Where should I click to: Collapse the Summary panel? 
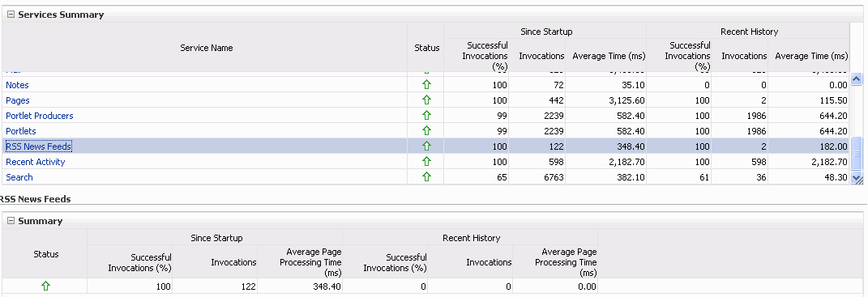11,221
